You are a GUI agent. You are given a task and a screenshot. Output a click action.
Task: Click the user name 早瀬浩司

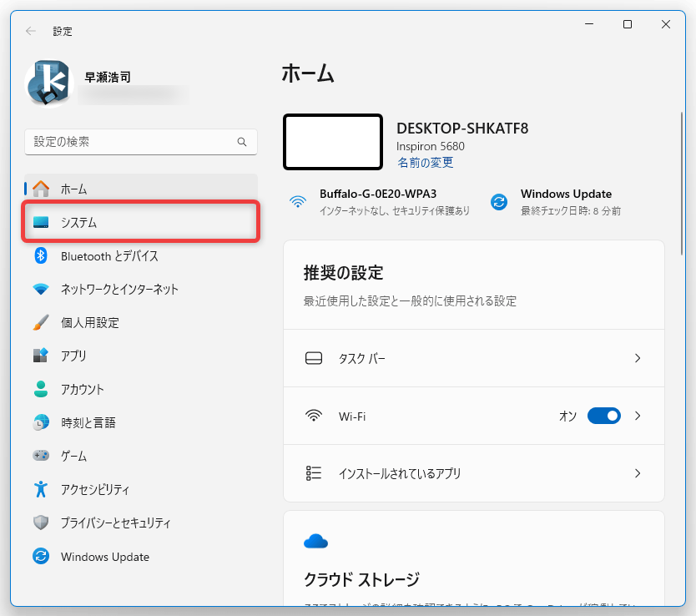108,78
